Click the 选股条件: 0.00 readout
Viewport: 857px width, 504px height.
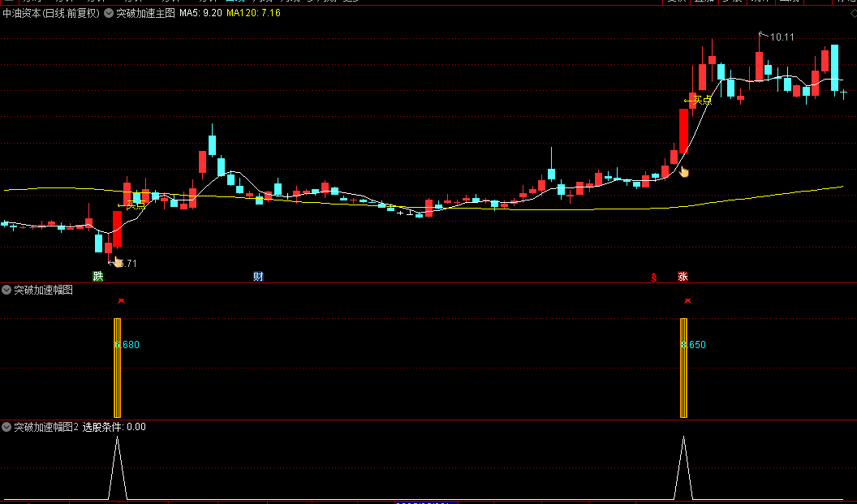click(x=114, y=427)
